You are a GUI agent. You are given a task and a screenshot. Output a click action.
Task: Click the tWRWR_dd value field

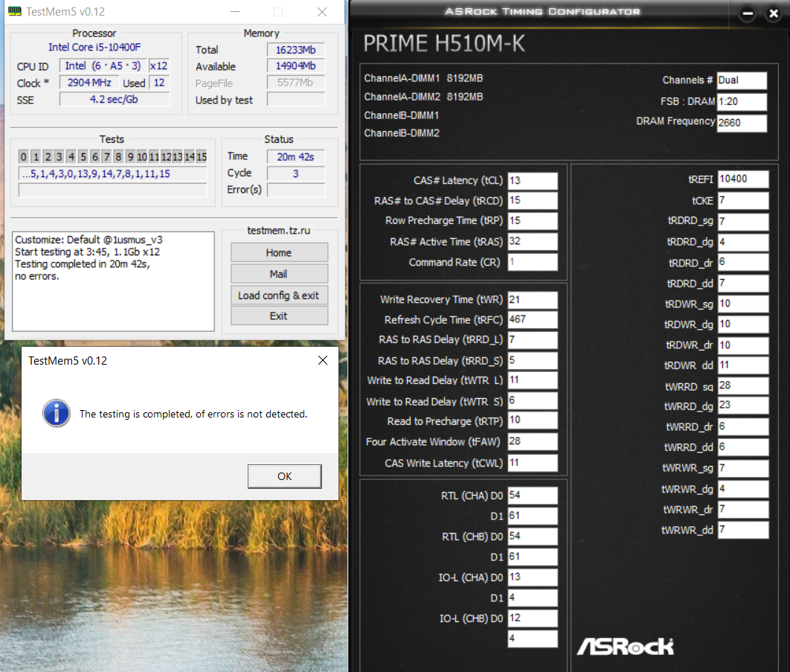click(x=743, y=529)
